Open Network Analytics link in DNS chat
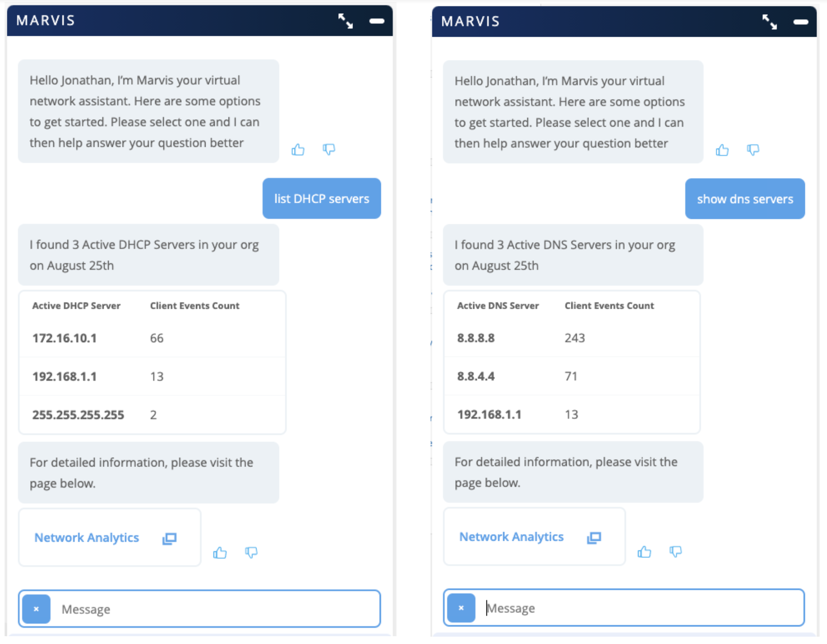The height and width of the screenshot is (644, 827). pyautogui.click(x=512, y=537)
